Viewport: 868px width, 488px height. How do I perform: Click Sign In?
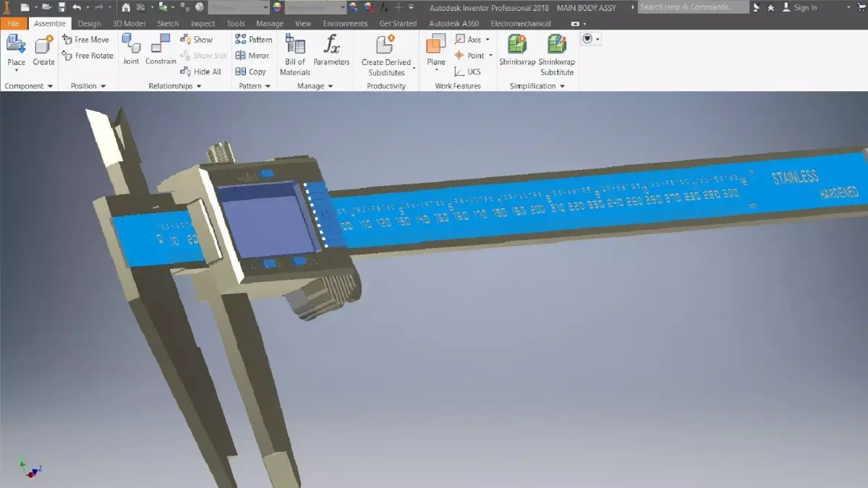coord(799,7)
